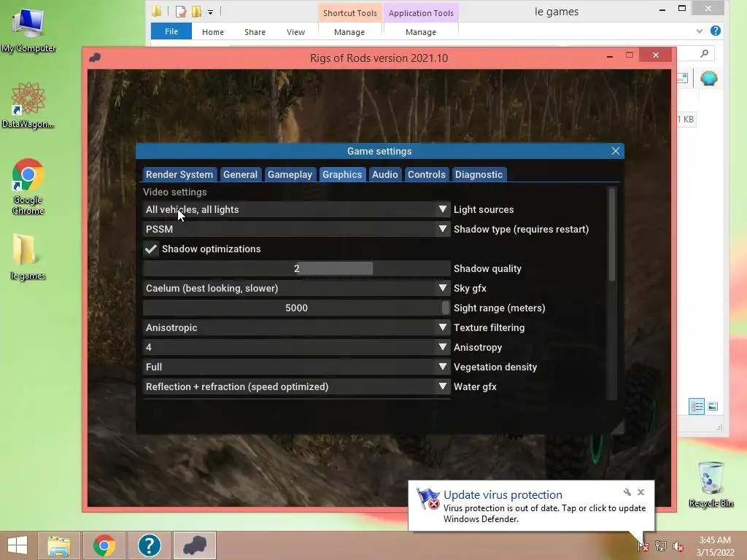Select Explorer View ribbon tab

[295, 32]
